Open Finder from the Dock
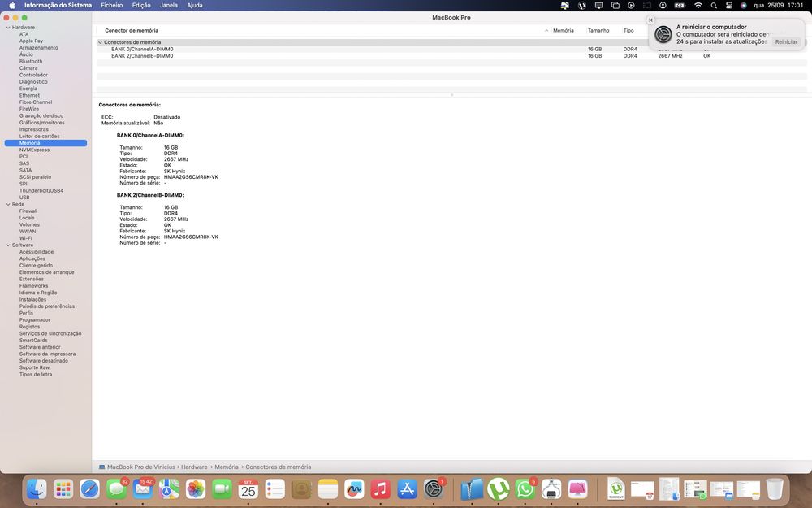 click(x=37, y=488)
